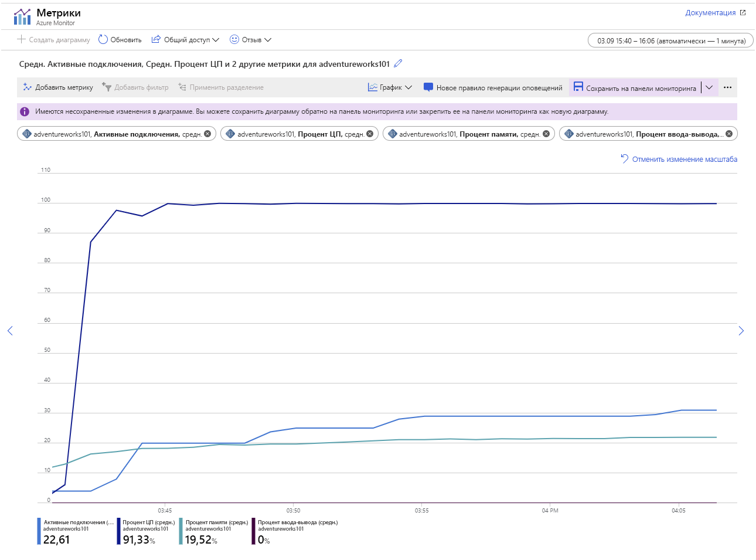This screenshot has width=756, height=560.
Task: Click the Процент ЦП legend color swatch
Action: (118, 531)
